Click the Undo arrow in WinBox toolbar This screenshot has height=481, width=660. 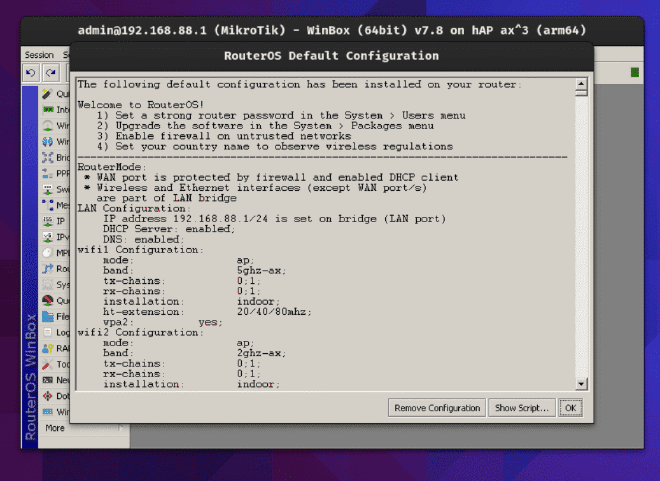click(x=31, y=73)
